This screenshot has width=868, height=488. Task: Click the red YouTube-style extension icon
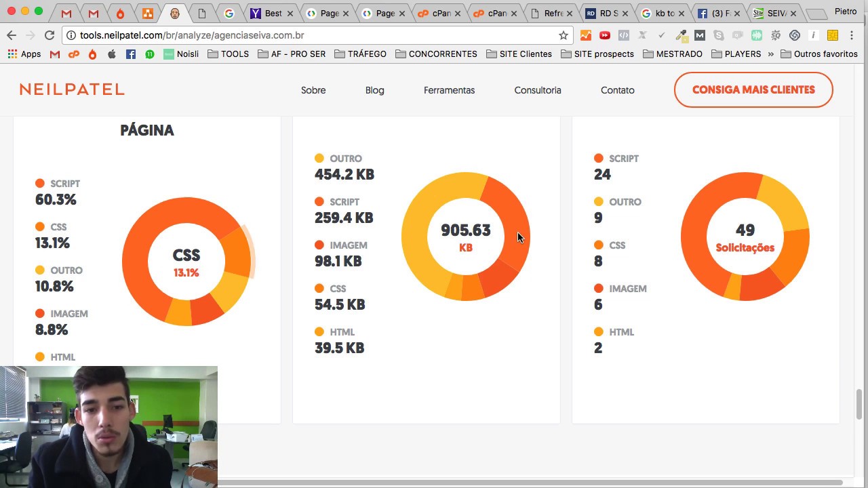click(604, 35)
